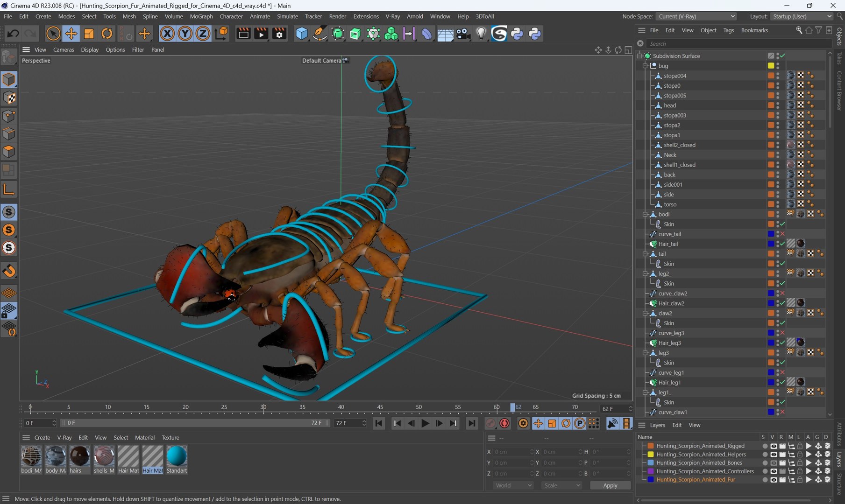This screenshot has height=504, width=845.
Task: Add a Light object bulb icon
Action: click(481, 34)
